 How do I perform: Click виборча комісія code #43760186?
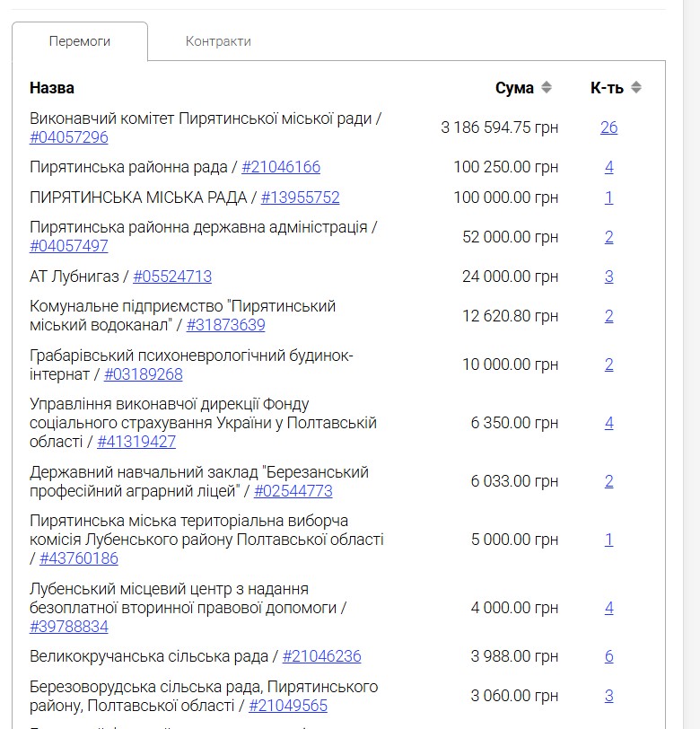tap(79, 558)
